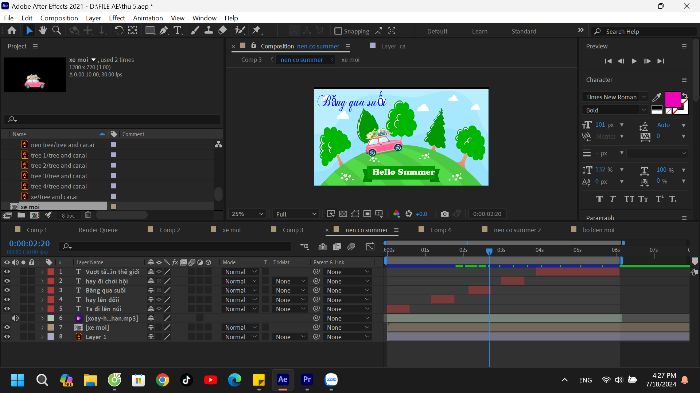The width and height of the screenshot is (700, 393).
Task: Open the Composition menu
Action: 59,18
